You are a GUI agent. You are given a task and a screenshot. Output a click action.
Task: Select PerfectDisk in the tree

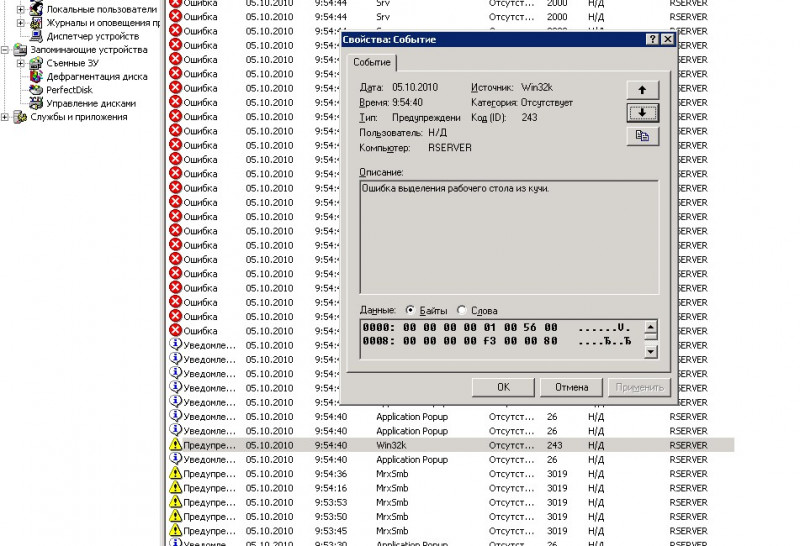(x=69, y=90)
